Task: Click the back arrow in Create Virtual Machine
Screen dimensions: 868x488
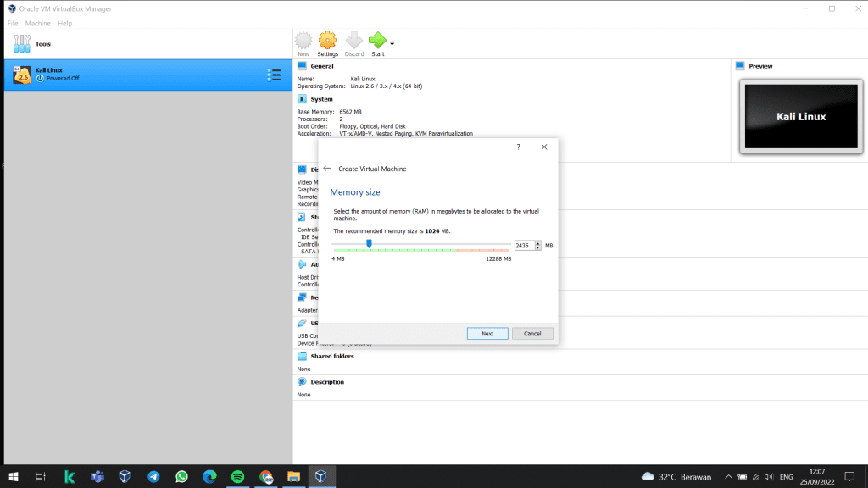Action: 327,169
